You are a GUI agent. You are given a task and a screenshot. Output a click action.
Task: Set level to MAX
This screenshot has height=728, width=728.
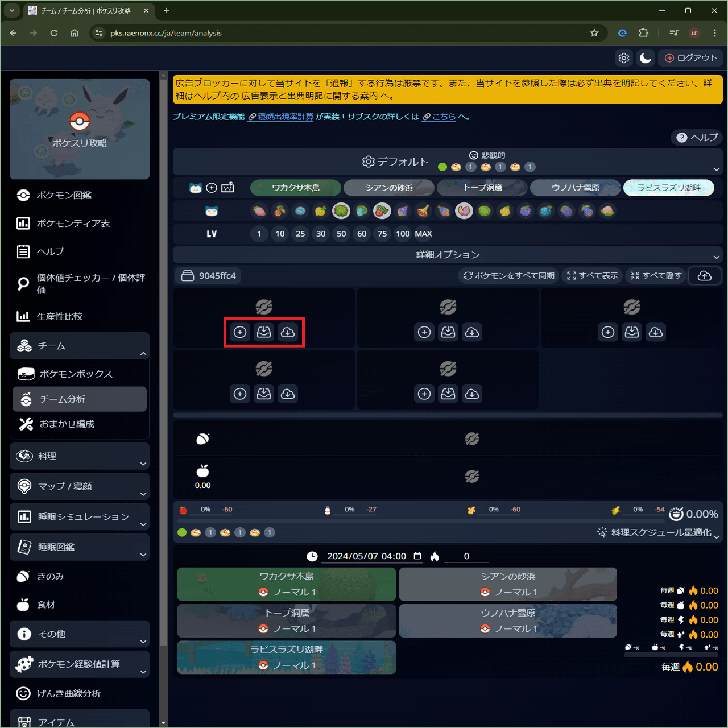[x=423, y=234]
